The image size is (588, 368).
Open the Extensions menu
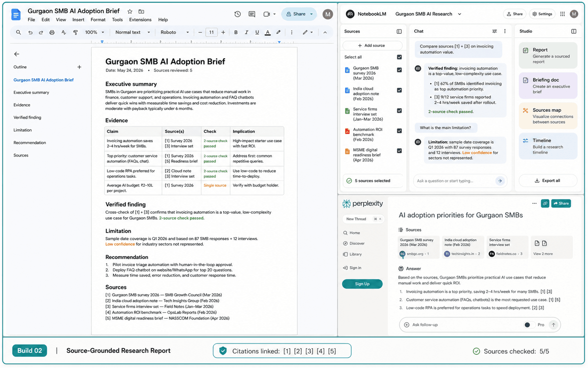coord(140,20)
